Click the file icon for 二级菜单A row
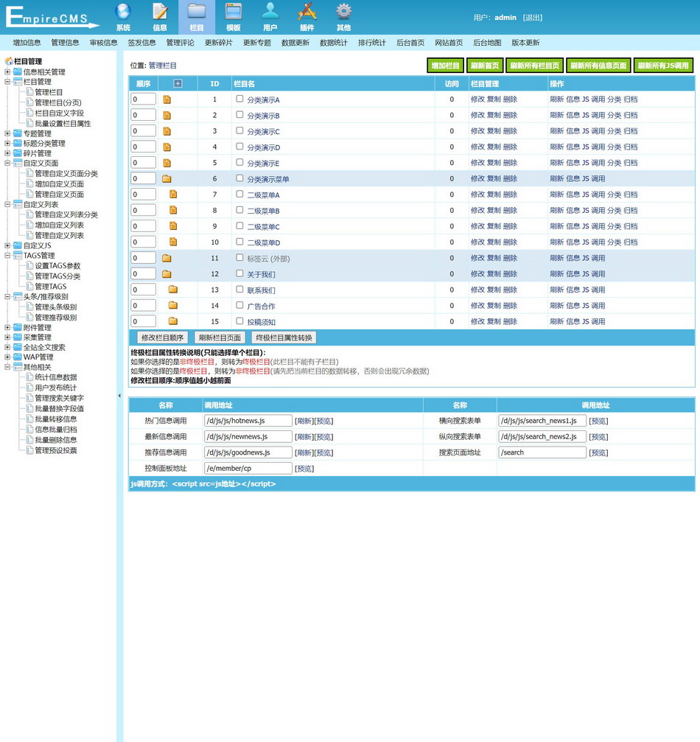Screen dimensions: 700x742 click(x=173, y=195)
